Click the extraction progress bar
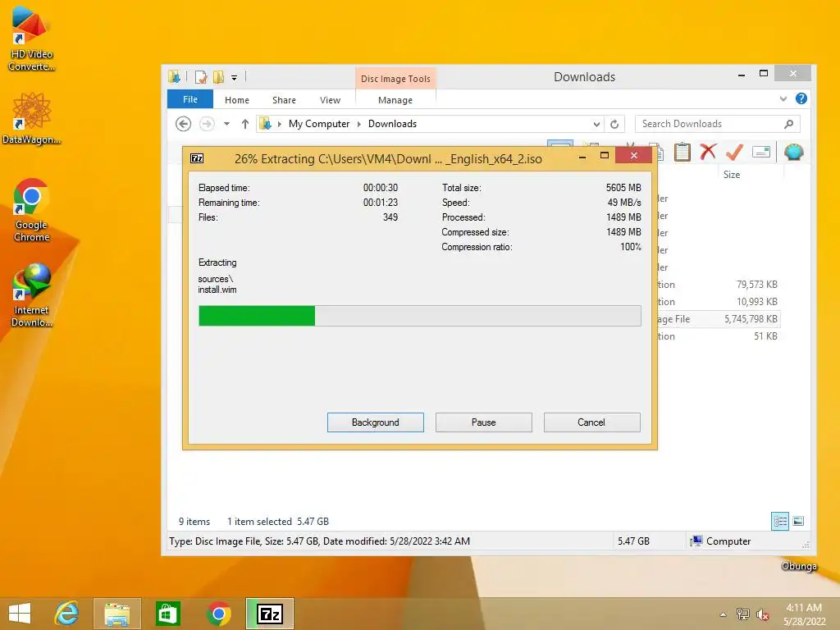Viewport: 840px width, 630px height. [419, 316]
